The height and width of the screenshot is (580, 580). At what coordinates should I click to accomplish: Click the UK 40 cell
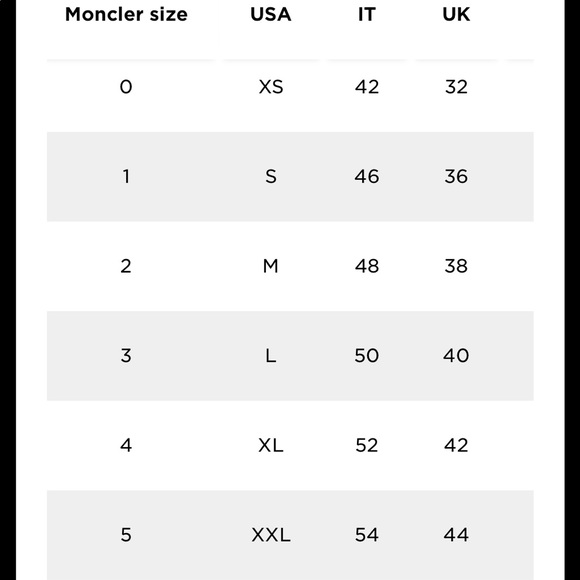pos(456,355)
